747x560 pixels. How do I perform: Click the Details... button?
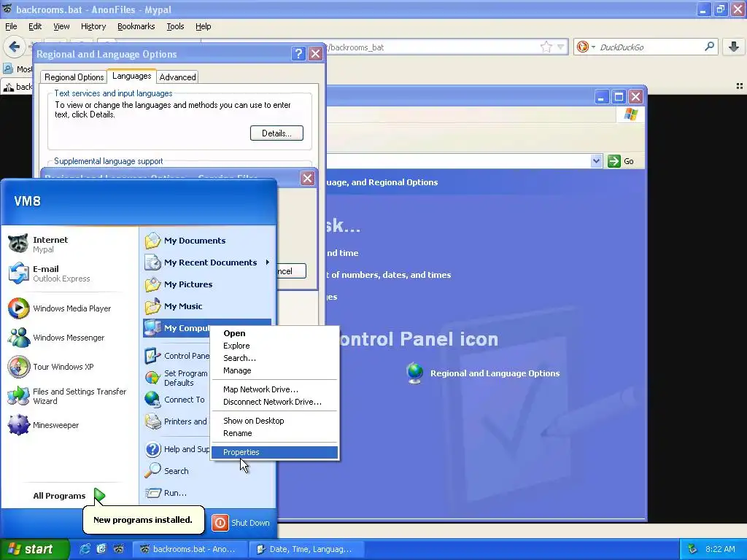click(276, 133)
